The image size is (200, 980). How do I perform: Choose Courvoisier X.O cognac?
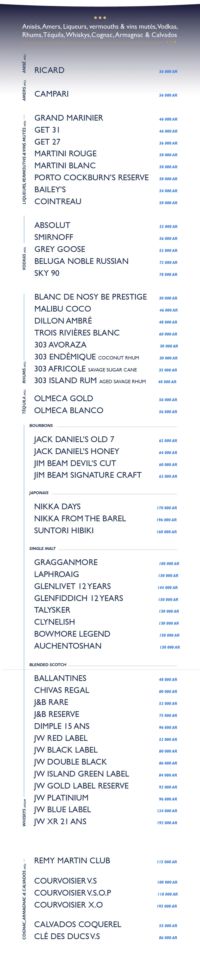[x=68, y=905]
